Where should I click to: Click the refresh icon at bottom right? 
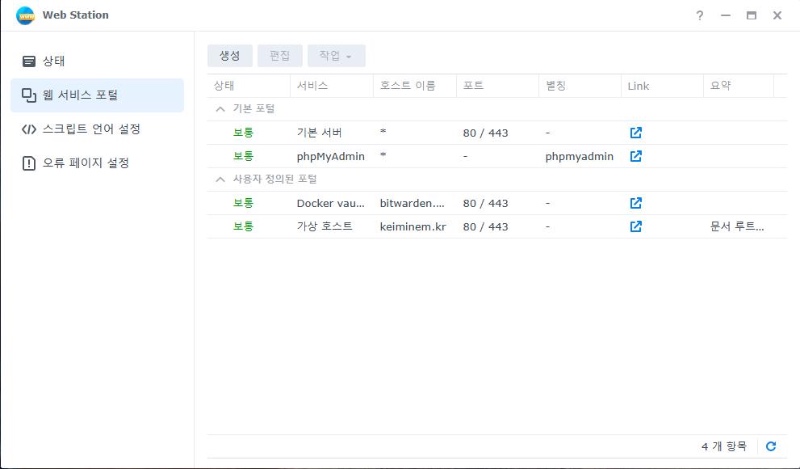pos(770,446)
